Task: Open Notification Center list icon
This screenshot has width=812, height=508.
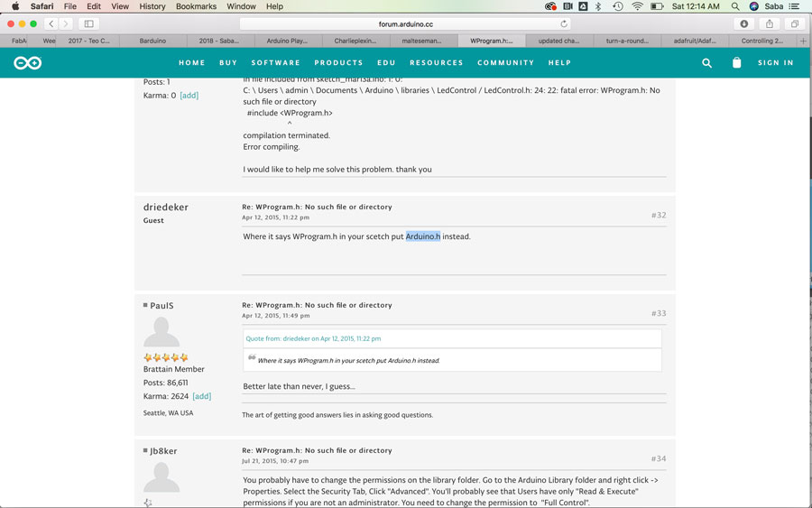Action: pos(794,6)
